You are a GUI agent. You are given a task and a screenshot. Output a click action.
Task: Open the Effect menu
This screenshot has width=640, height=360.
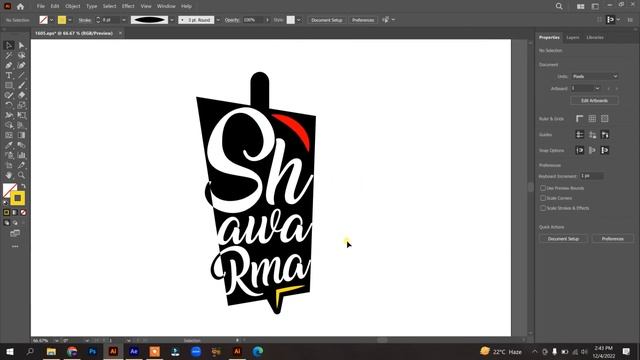(x=128, y=6)
